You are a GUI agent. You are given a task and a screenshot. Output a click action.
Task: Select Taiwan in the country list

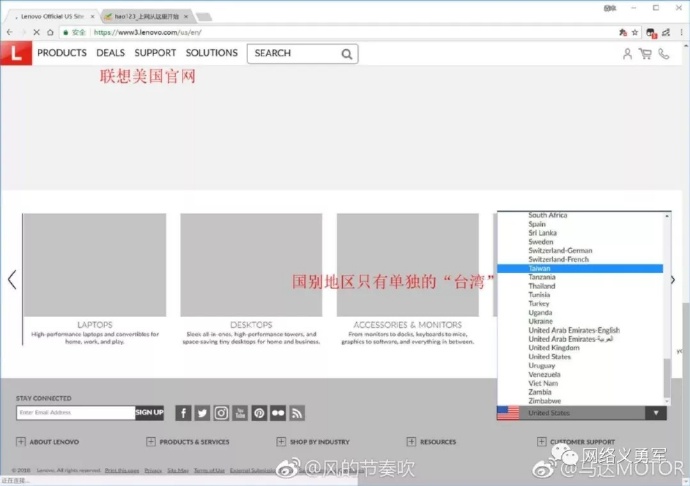tap(580, 268)
